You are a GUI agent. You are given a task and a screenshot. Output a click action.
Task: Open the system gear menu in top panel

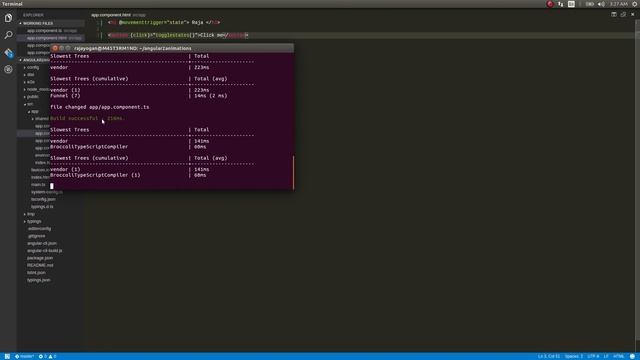635,4
